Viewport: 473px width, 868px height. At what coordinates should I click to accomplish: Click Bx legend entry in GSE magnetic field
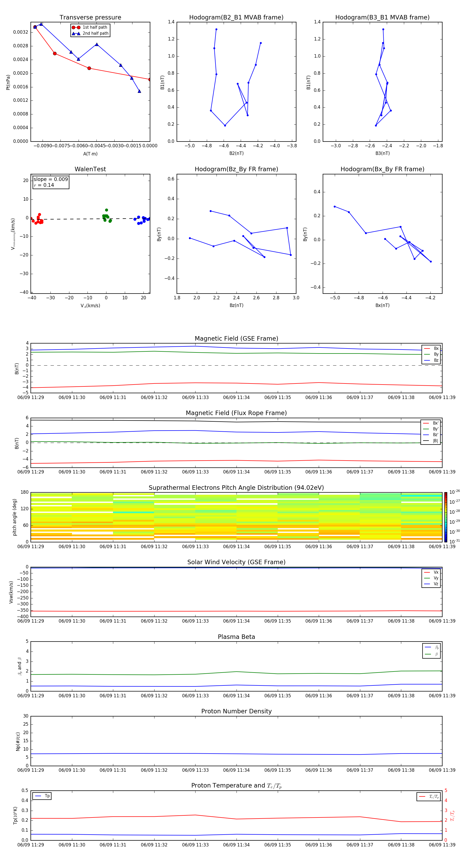coord(431,349)
